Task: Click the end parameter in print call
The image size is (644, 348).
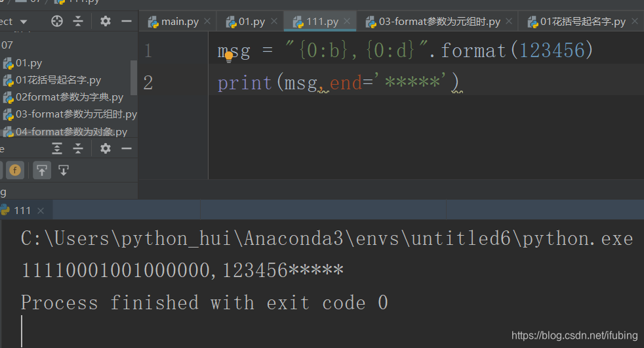Action: point(346,83)
